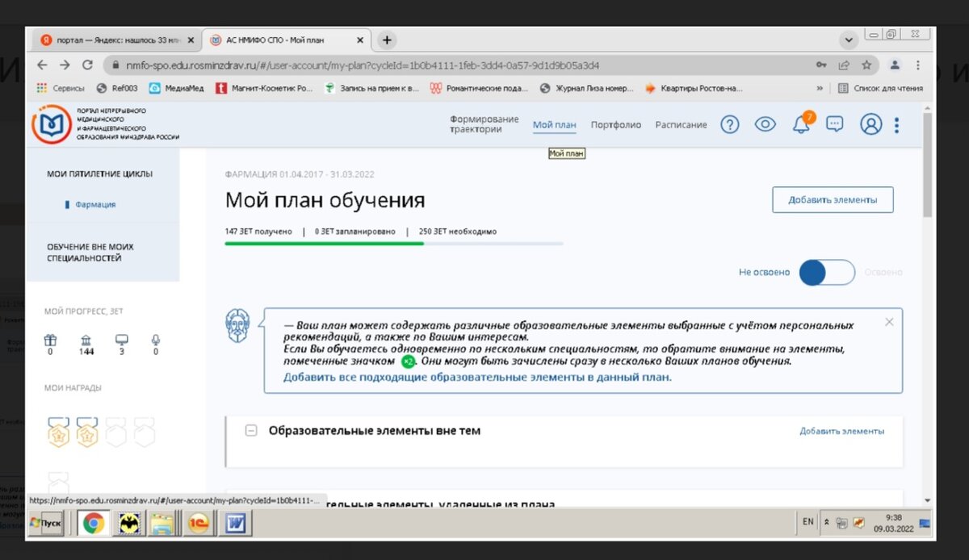Image resolution: width=969 pixels, height=560 pixels.
Task: Click the portal logo in header
Action: tap(51, 124)
